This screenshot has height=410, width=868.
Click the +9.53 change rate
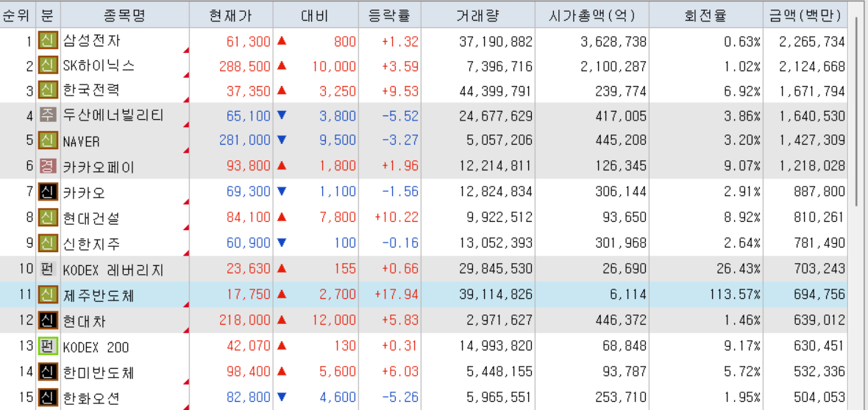coord(400,90)
